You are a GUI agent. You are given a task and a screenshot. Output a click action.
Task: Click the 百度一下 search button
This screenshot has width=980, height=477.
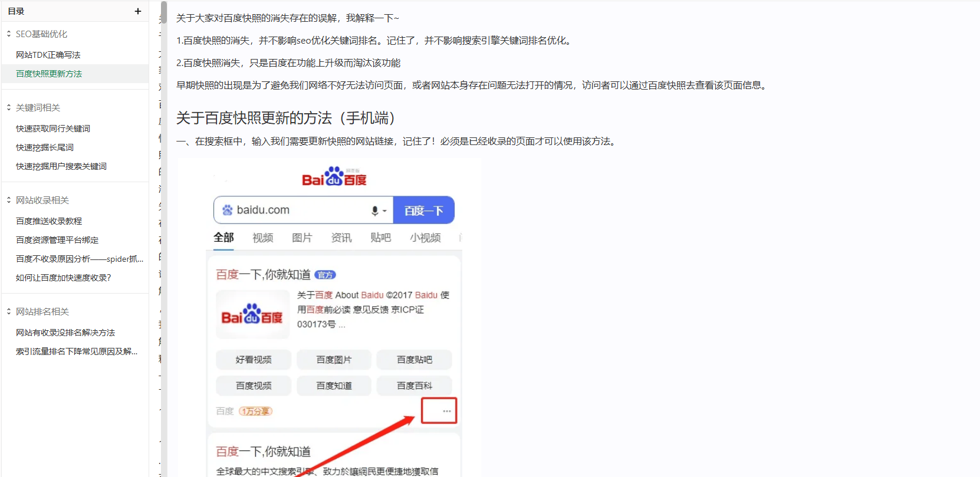click(x=424, y=210)
